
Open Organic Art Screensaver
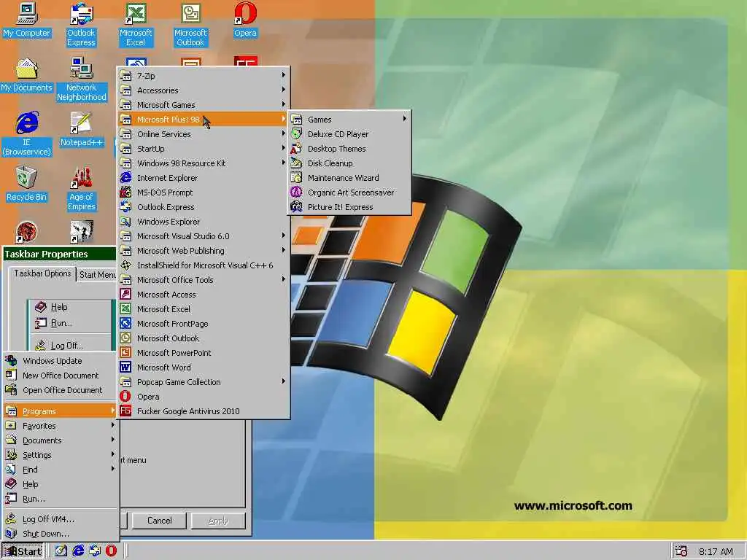click(x=349, y=192)
